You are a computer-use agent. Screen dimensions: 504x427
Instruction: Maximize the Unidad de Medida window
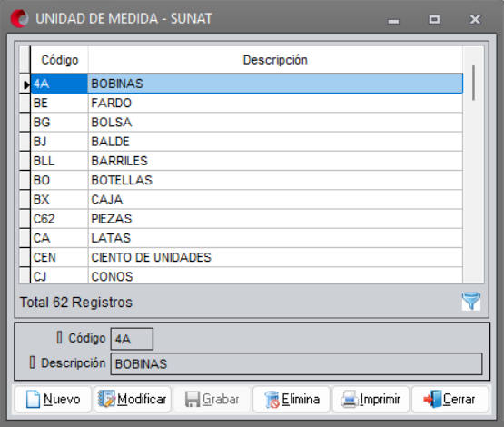434,20
